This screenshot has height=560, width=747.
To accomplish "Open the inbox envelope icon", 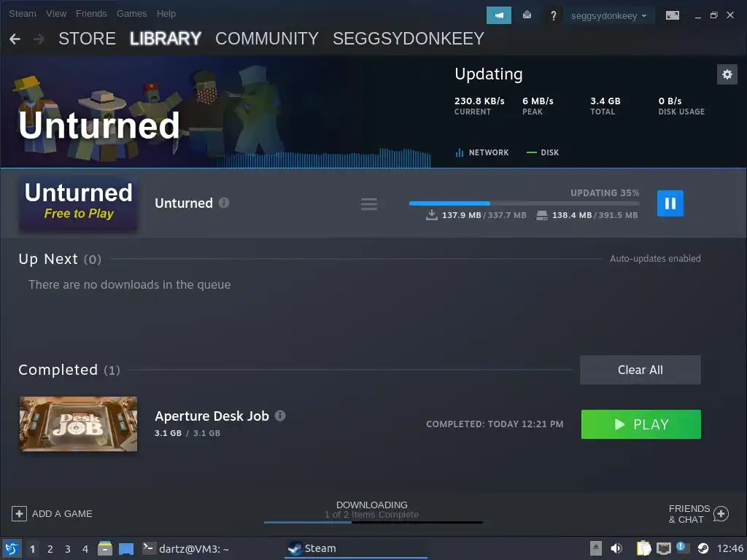I will (527, 15).
